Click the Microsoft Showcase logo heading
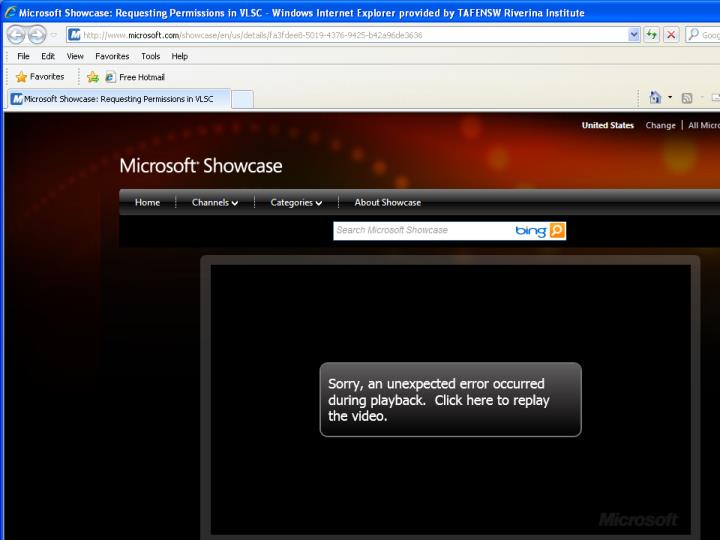The image size is (720, 540). tap(201, 166)
